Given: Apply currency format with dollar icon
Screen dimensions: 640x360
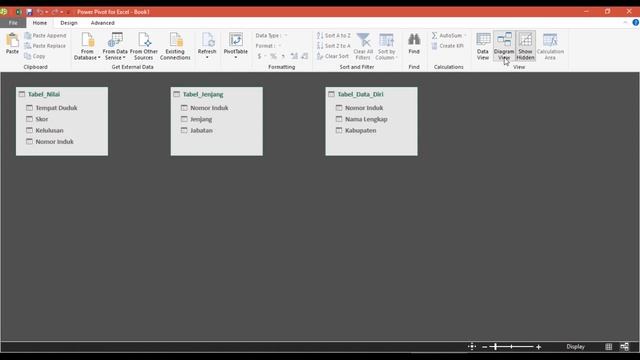Looking at the screenshot, I should 260,56.
